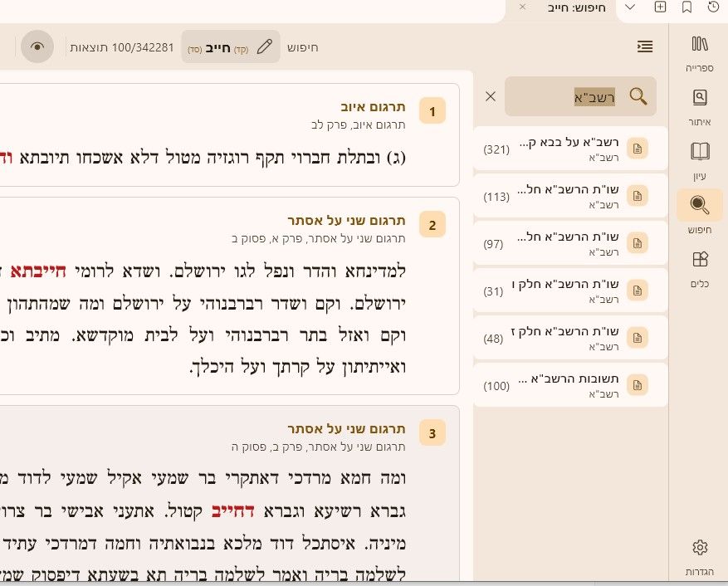Viewport: 728px width, 586px height.
Task: Click document icon of תשובות הרשב"א row
Action: (x=638, y=385)
